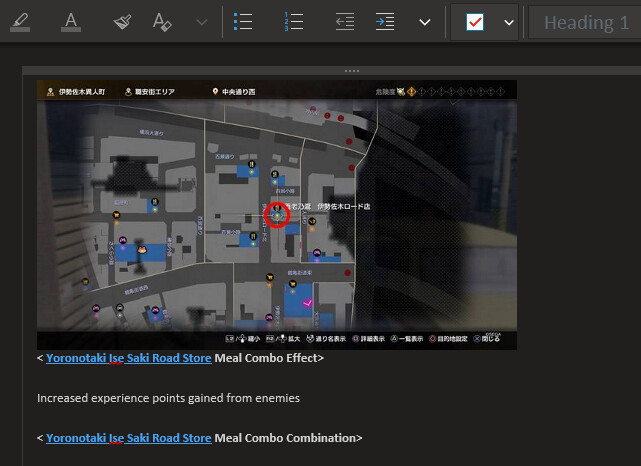Clear all formatting with the eraser A
The height and width of the screenshot is (466, 641).
pos(162,22)
